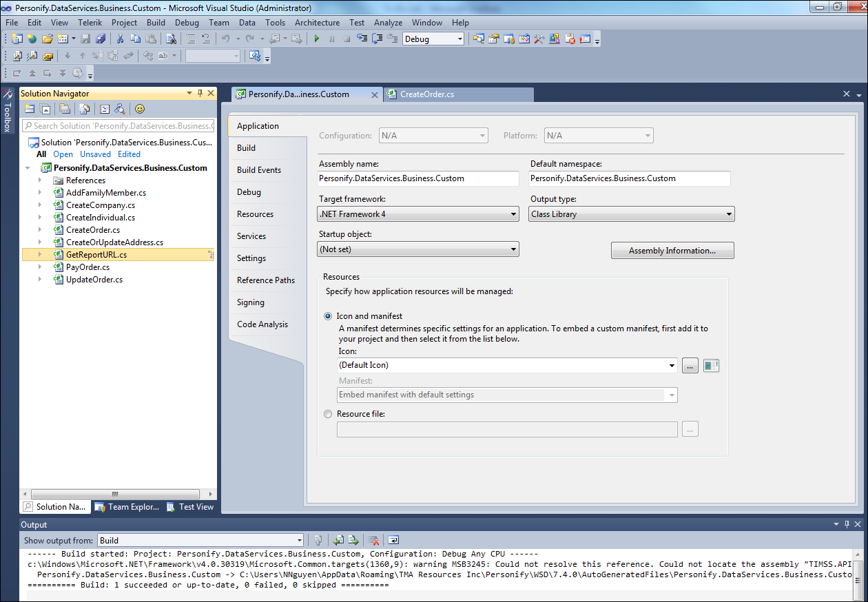Select the Icon and manifest radio button
This screenshot has width=868, height=602.
tap(328, 316)
